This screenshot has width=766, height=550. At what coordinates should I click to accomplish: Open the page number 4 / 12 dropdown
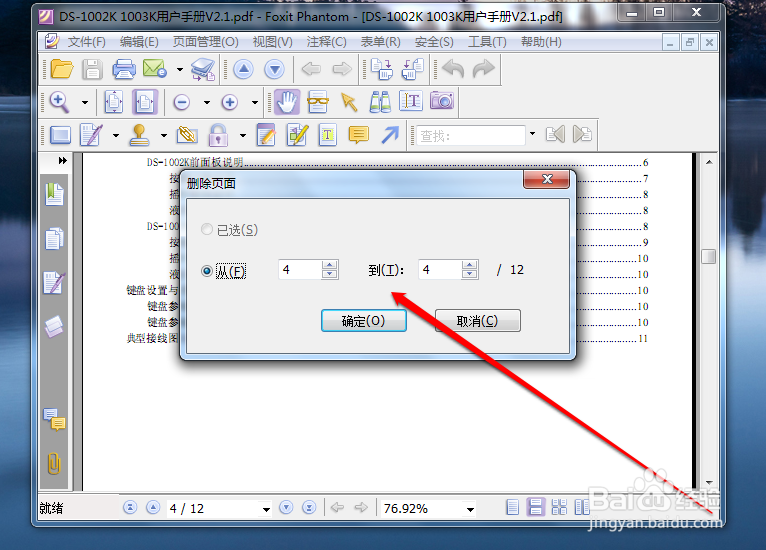pyautogui.click(x=266, y=509)
